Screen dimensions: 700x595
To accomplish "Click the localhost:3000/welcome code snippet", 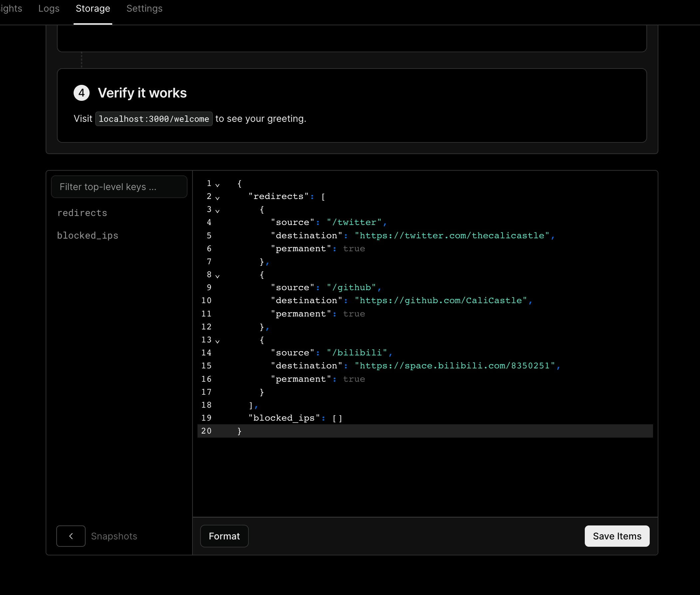I will (154, 119).
